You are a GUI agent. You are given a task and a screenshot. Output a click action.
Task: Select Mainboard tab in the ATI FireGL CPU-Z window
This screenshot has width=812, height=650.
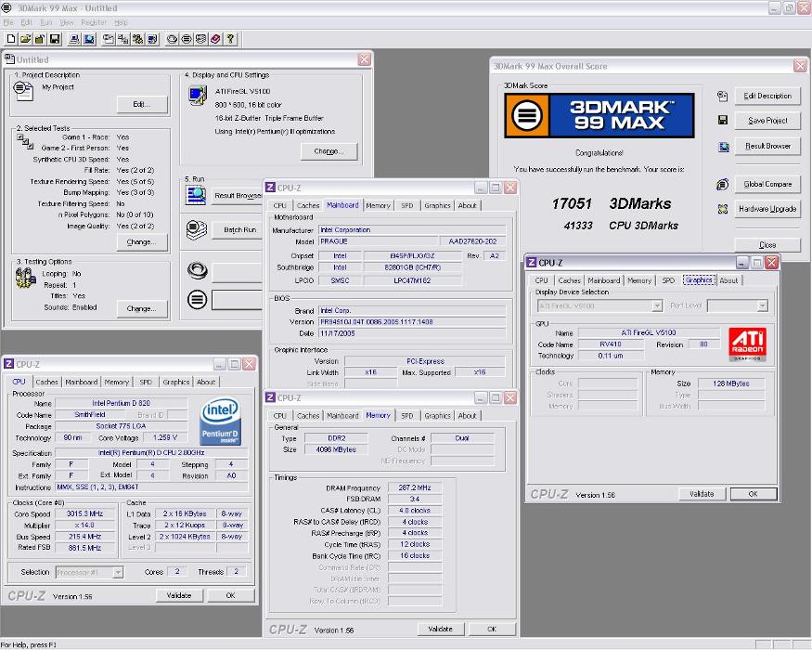pos(604,280)
